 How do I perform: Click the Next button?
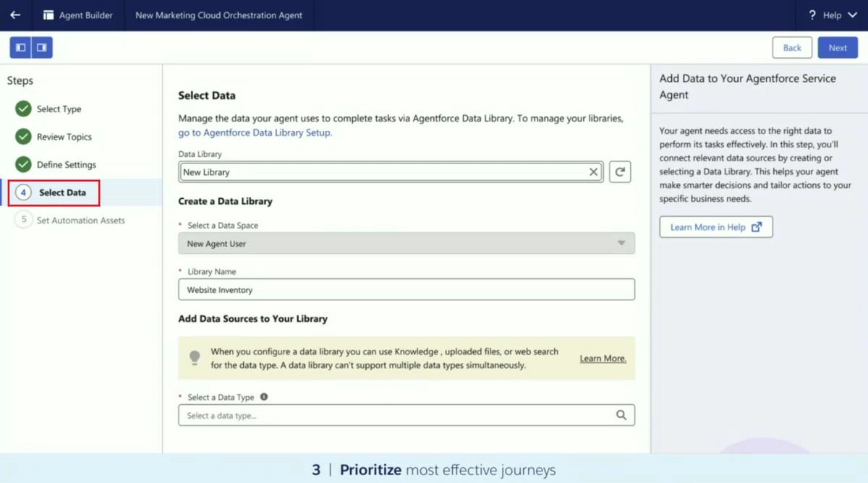pos(838,48)
